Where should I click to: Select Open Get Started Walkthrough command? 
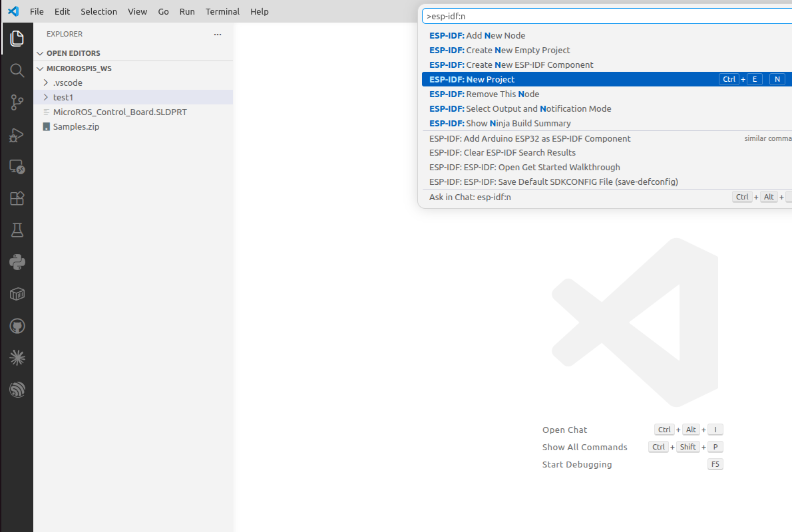pos(606,167)
